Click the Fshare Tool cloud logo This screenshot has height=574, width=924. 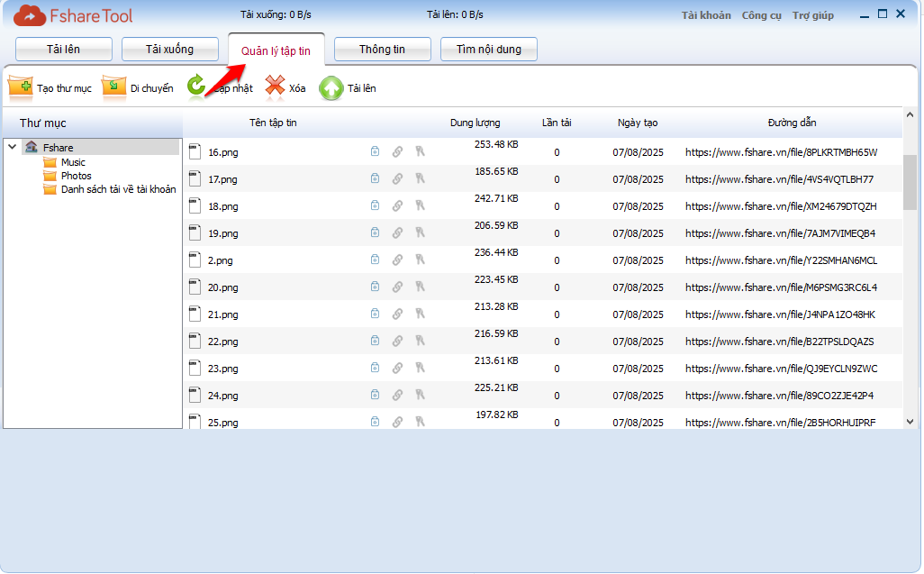(x=30, y=16)
